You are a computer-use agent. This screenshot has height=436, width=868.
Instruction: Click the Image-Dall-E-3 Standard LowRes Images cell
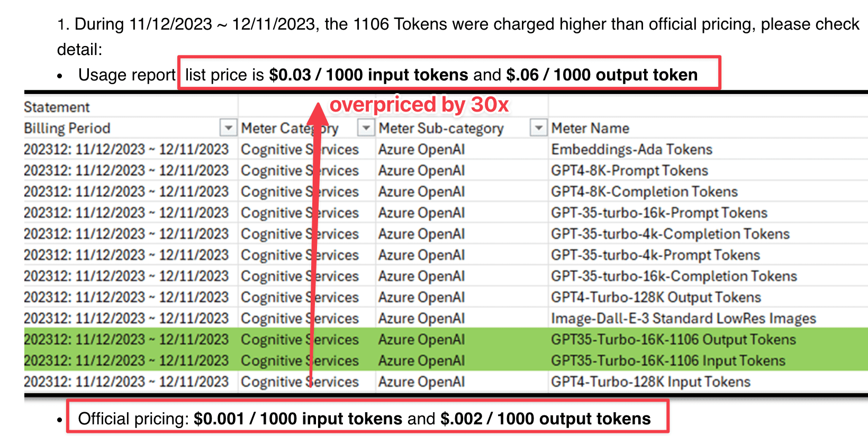pos(683,319)
